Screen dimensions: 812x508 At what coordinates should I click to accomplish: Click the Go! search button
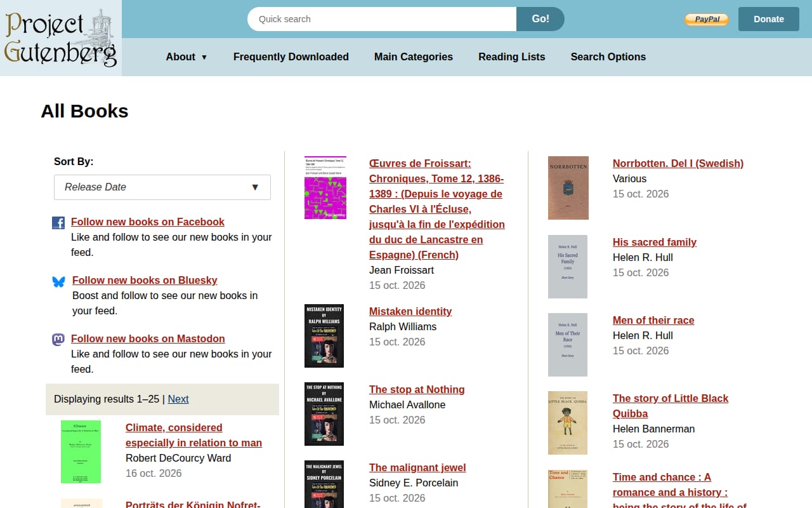540,19
